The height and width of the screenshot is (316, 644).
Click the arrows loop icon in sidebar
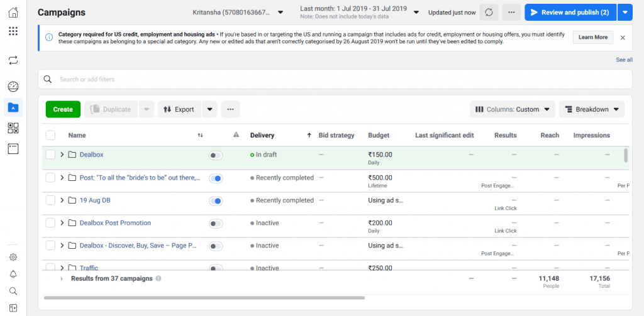tap(13, 61)
